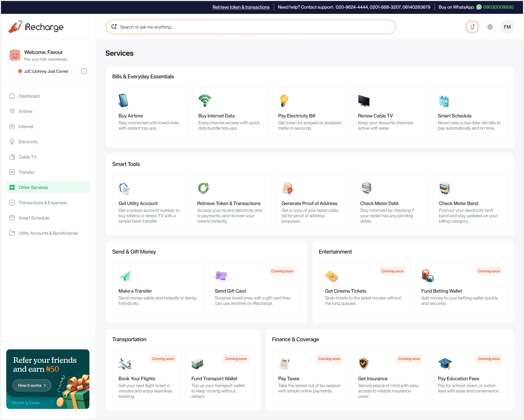Open the FM profile avatar menu
This screenshot has height=420, width=524.
pyautogui.click(x=507, y=27)
